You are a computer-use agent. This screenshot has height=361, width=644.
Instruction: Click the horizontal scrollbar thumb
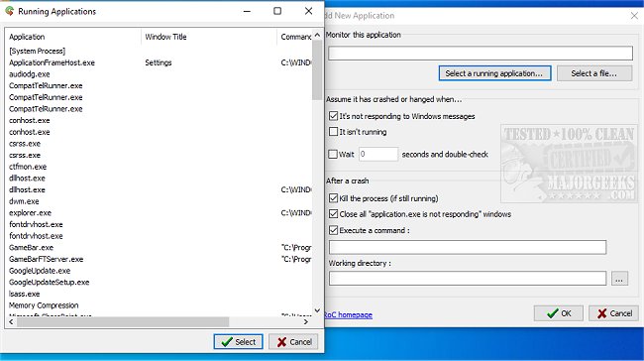pyautogui.click(x=123, y=322)
